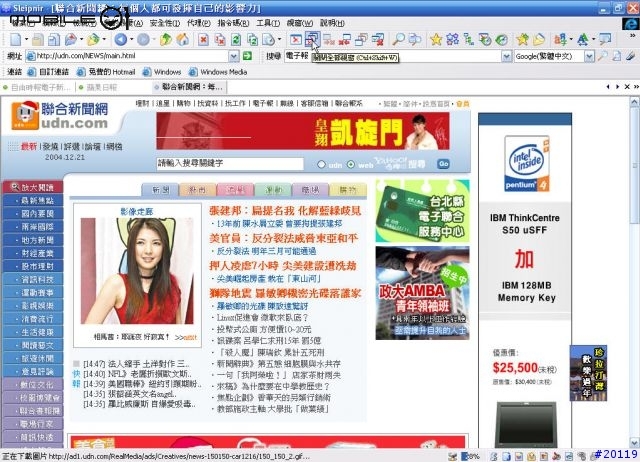Click the Go button beside the search box
This screenshot has height=462, width=640.
coord(443,164)
